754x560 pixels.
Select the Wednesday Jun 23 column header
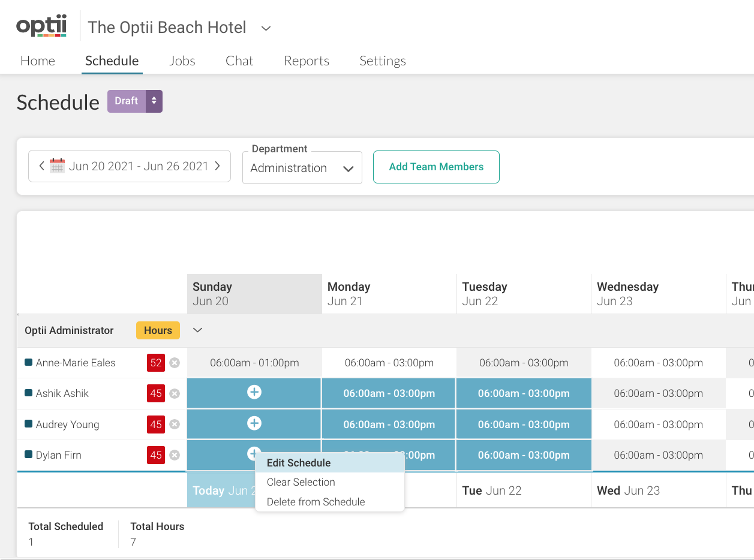click(659, 294)
